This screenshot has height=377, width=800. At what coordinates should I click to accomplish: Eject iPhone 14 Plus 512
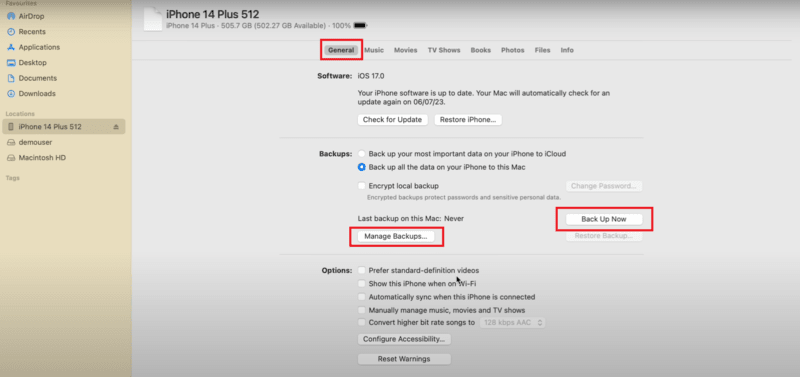tap(116, 127)
